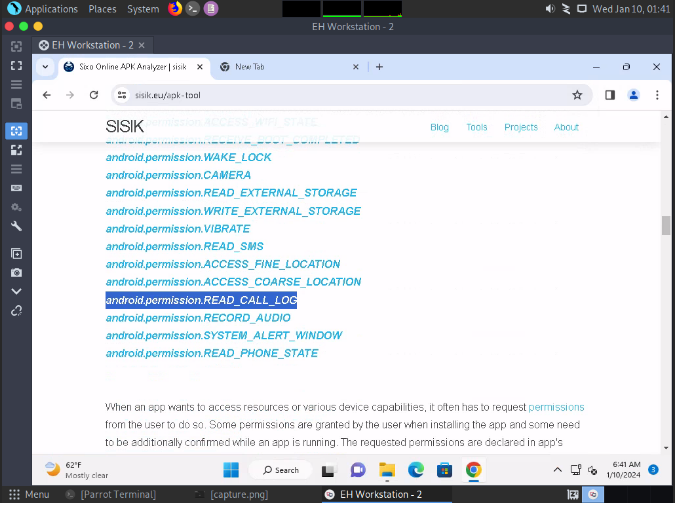Expand the chevron in the left sidebar
675x507 pixels.
point(16,291)
